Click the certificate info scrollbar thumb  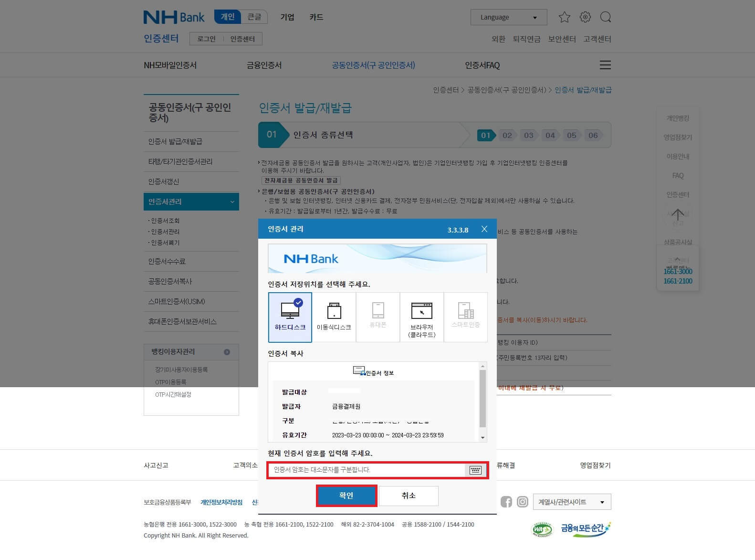coord(482,398)
